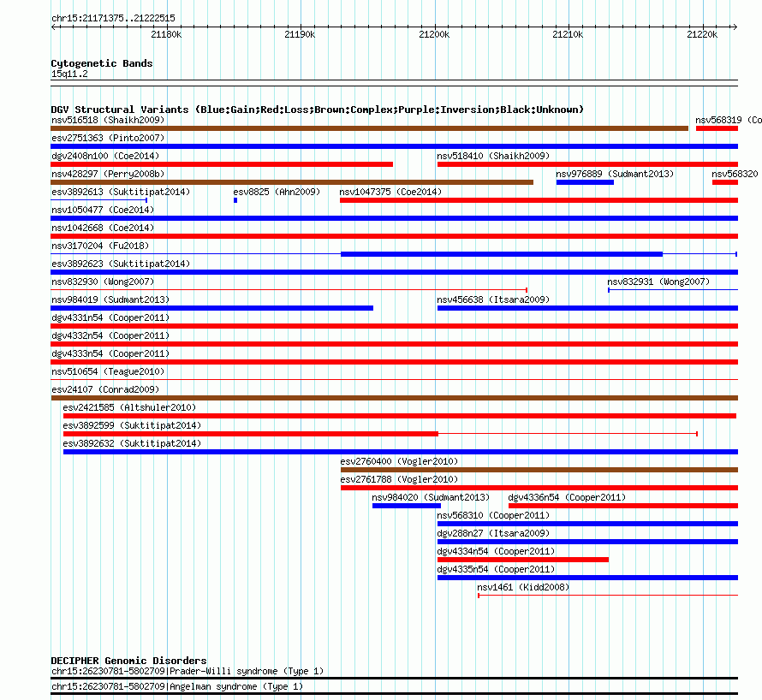Select the esv2751363 (Pinto2007) label

coord(108,138)
